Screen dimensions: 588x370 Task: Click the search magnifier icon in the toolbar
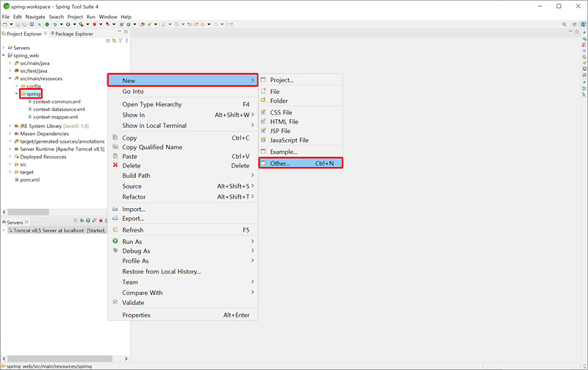tap(564, 24)
